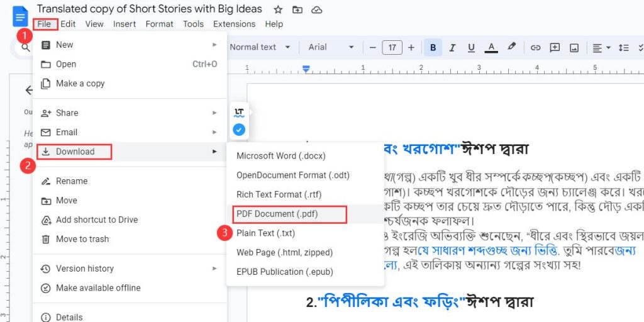Expand the Version history submenu

[x=130, y=269]
